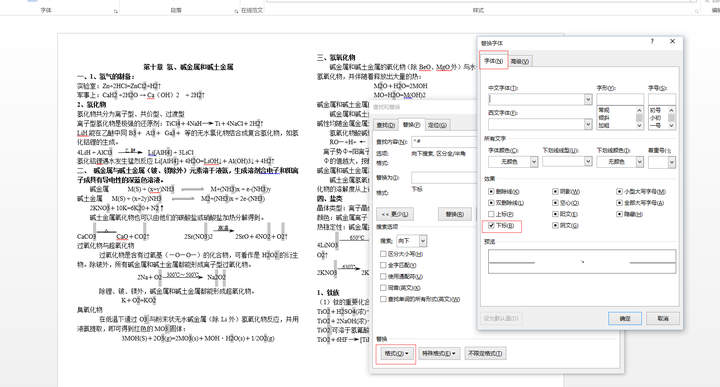Toggle the 空心(O) outline checkbox

click(555, 203)
